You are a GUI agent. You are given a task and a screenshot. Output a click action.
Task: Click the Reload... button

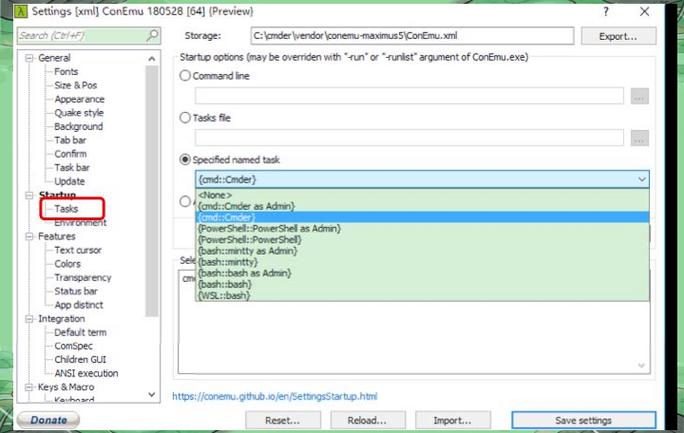(367, 420)
